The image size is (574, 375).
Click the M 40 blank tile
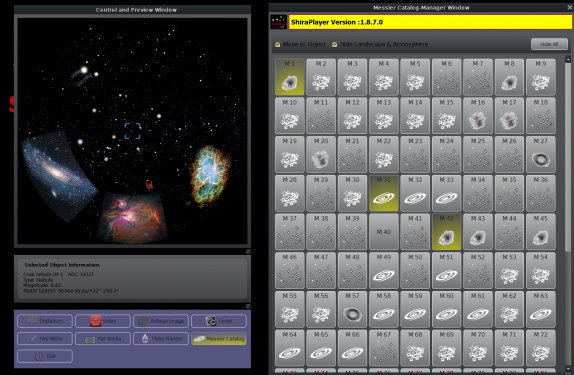(384, 232)
